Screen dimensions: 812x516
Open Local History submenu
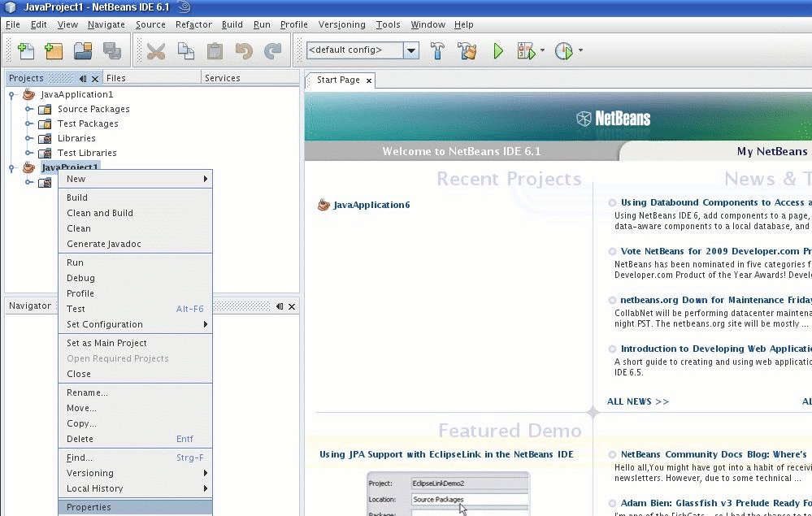pos(135,488)
